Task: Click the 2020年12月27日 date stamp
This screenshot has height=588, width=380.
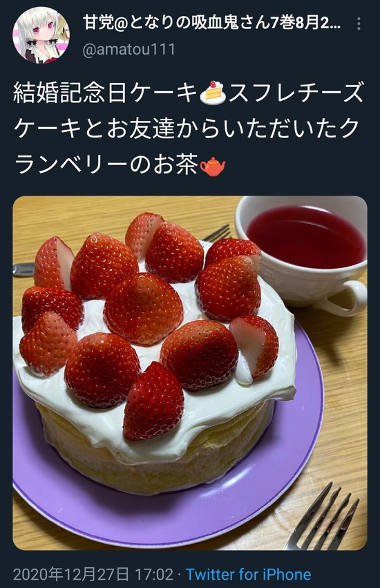Action: (x=71, y=574)
